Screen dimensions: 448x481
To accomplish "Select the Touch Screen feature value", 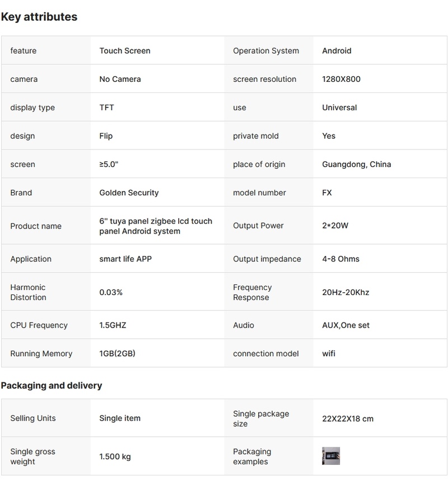I will [125, 51].
